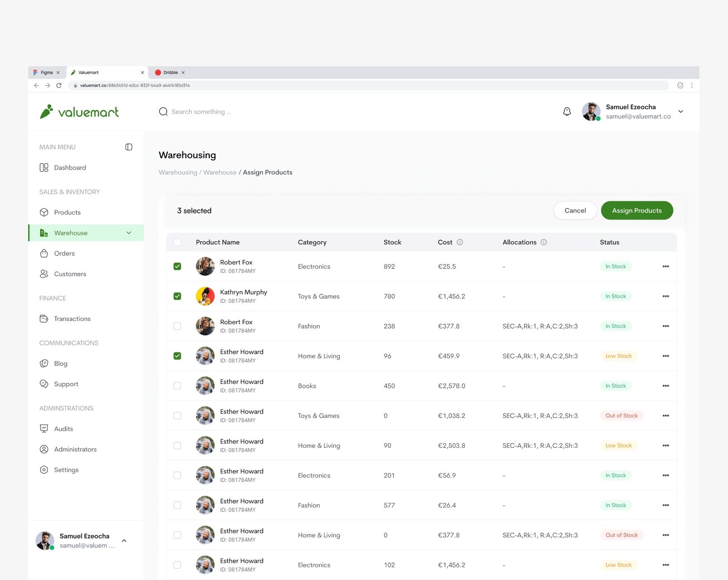The height and width of the screenshot is (580, 728).
Task: Click the notification bell icon
Action: (x=566, y=112)
